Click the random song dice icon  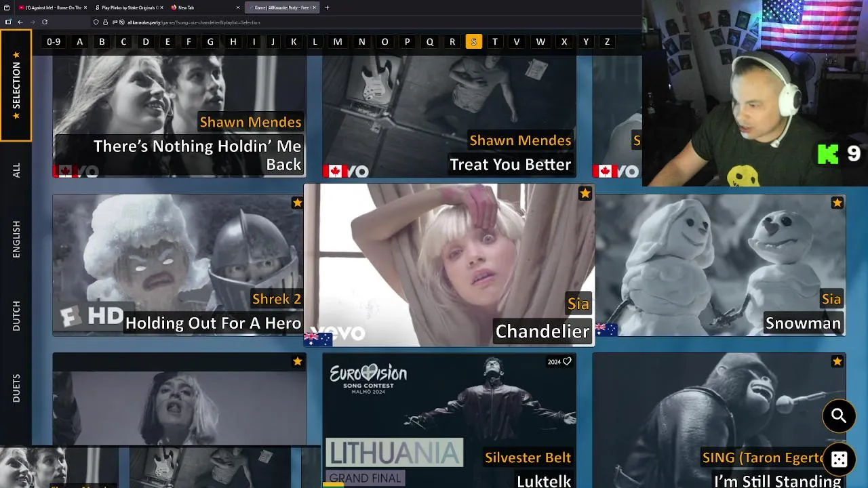pos(839,459)
